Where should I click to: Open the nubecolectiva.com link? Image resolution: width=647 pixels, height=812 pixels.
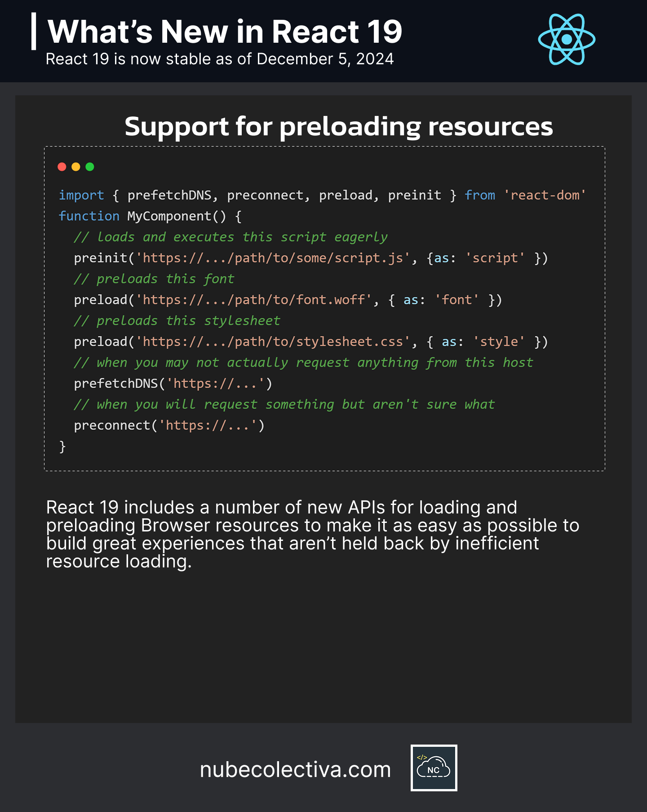pyautogui.click(x=295, y=769)
